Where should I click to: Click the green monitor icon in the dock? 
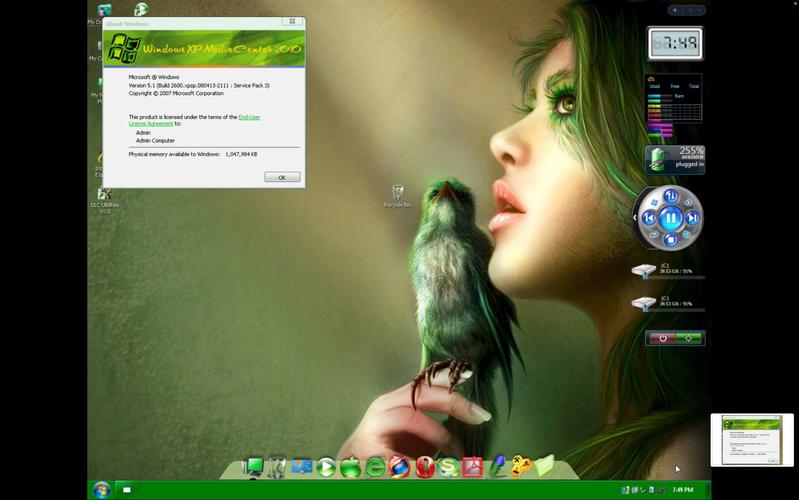click(x=253, y=466)
